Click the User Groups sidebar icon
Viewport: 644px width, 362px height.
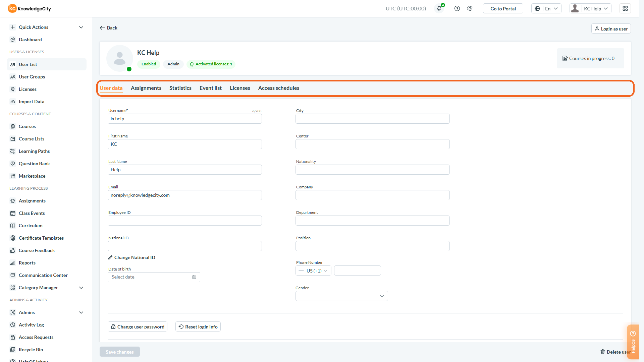pyautogui.click(x=13, y=77)
